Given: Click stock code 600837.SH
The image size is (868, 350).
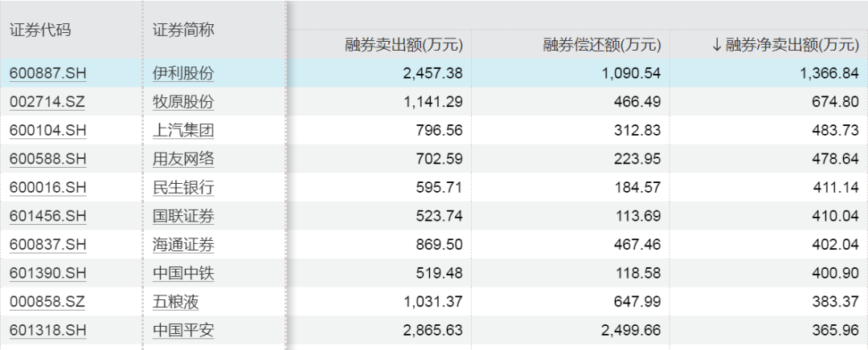Looking at the screenshot, I should point(47,245).
